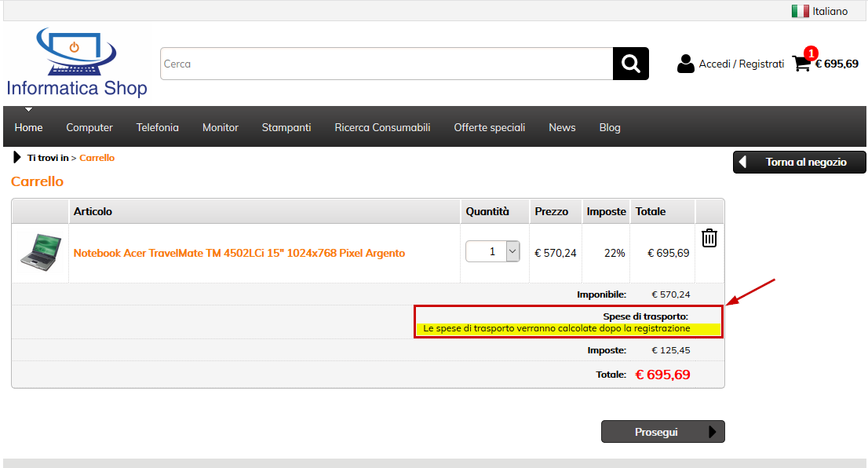Click the user account icon
The image size is (868, 468).
click(x=685, y=64)
